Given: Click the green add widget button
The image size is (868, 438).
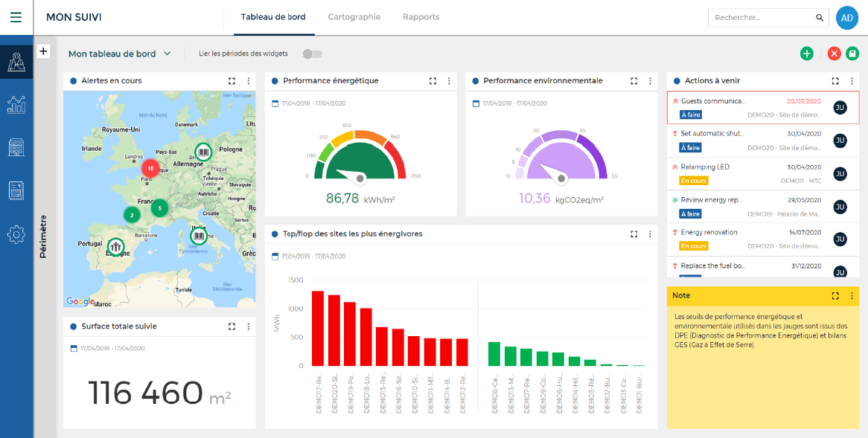Looking at the screenshot, I should 806,54.
